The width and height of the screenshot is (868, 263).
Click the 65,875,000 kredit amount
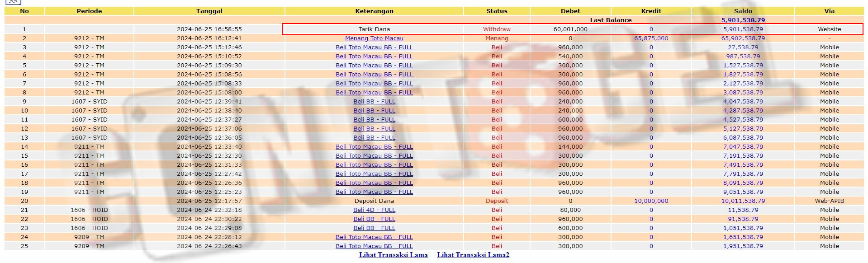click(651, 38)
